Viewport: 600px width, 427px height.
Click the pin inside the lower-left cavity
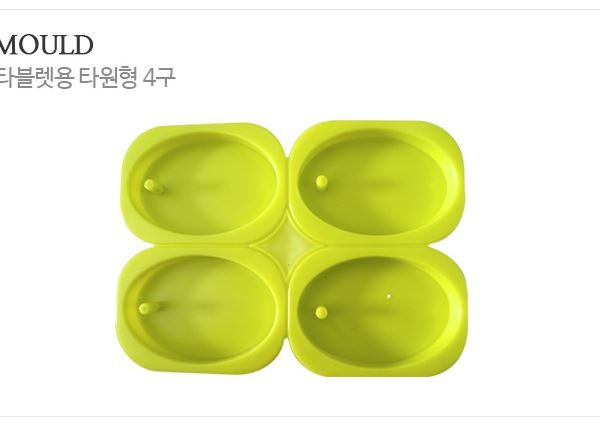(x=147, y=308)
